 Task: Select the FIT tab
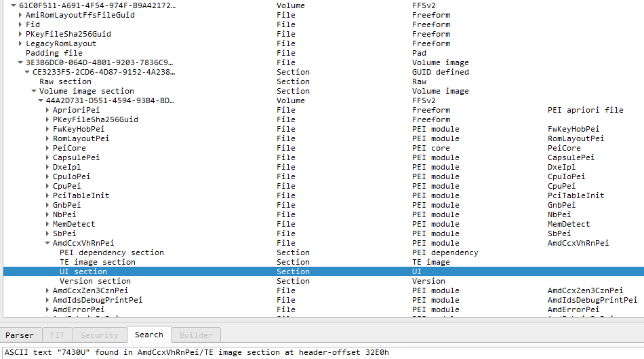(57, 335)
